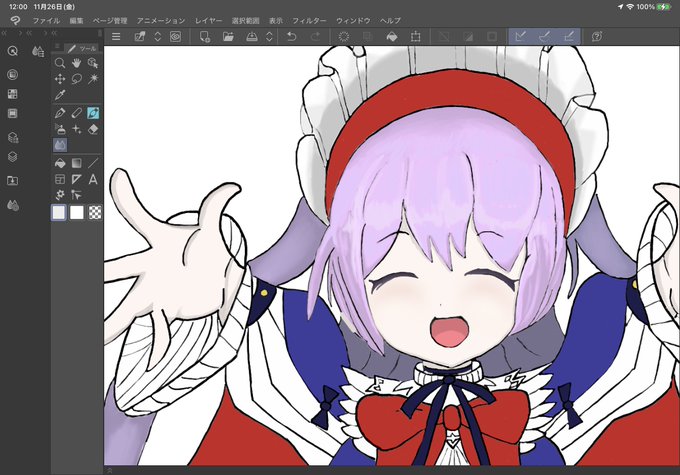
Task: Open the layers-with-grid palette icon in sidebar
Action: pos(13,138)
